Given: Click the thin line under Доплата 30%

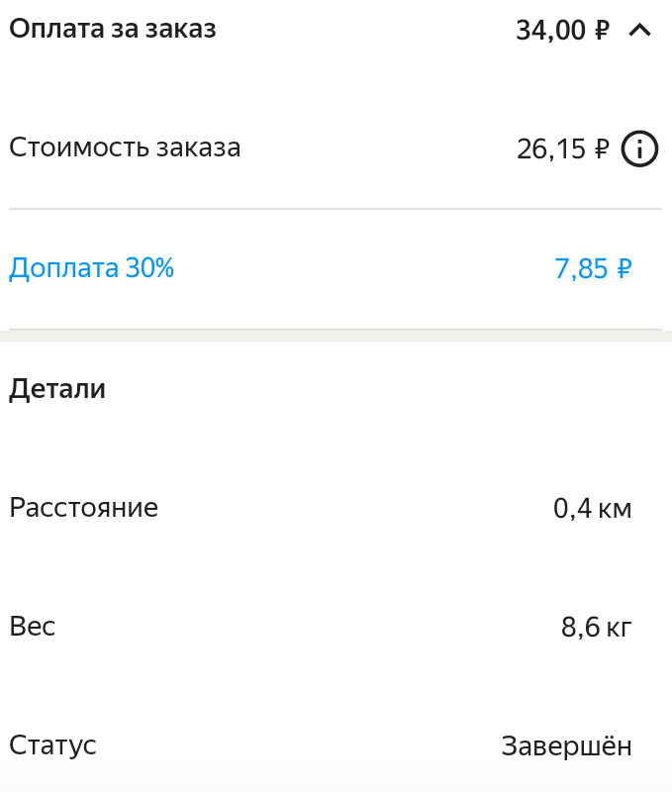Looking at the screenshot, I should tap(336, 328).
